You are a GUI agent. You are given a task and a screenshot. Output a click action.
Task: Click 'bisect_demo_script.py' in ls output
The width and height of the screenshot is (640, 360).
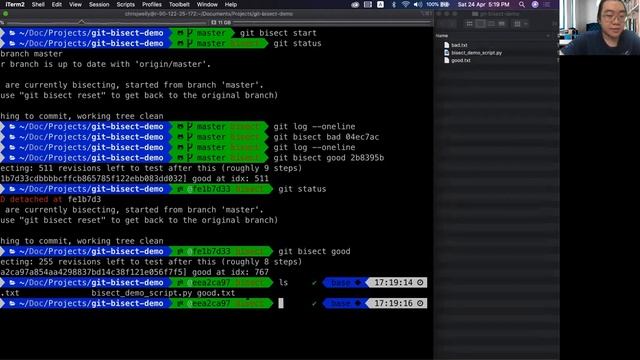coord(142,293)
